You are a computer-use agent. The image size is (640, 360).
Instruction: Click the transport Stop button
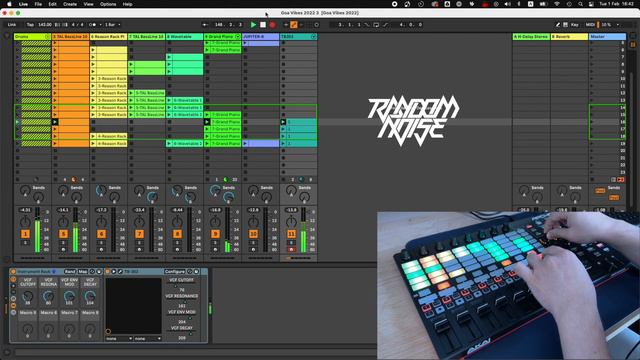click(x=263, y=25)
